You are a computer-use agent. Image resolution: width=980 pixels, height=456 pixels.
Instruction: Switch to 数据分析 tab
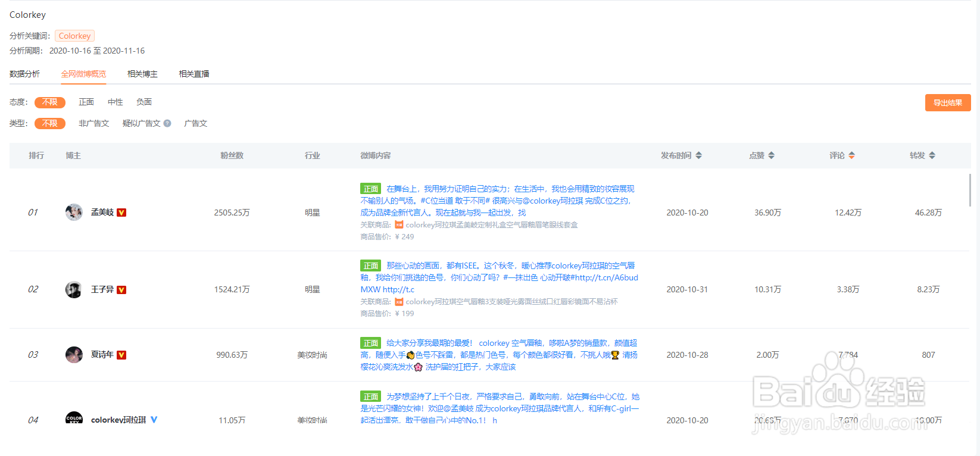click(25, 74)
